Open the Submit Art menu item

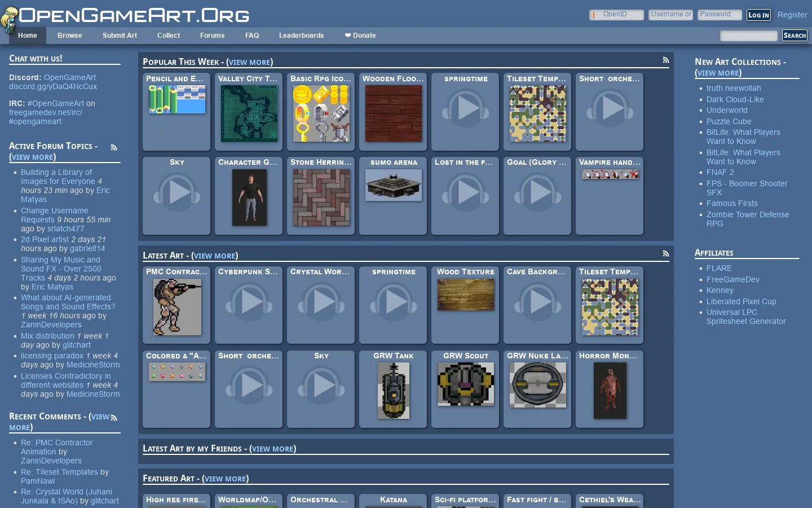[x=120, y=36]
